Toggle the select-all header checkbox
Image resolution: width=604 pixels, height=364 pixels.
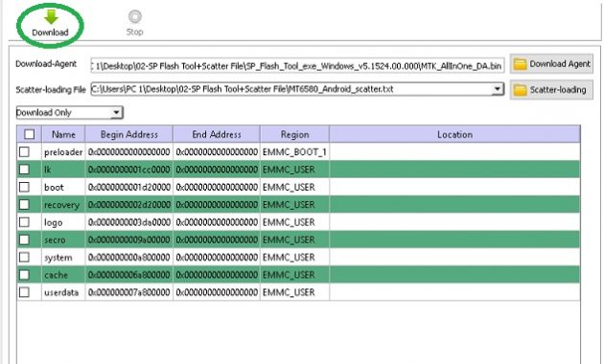tap(30, 134)
